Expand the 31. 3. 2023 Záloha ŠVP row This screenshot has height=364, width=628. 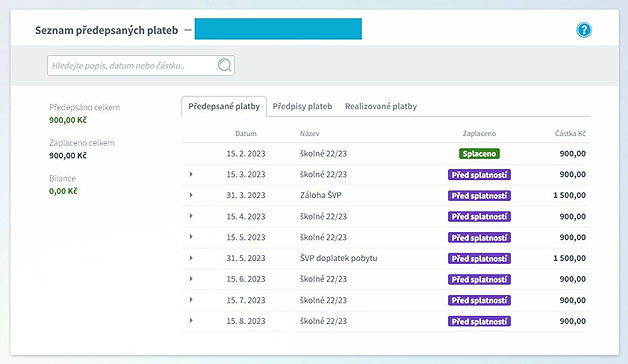(x=191, y=195)
